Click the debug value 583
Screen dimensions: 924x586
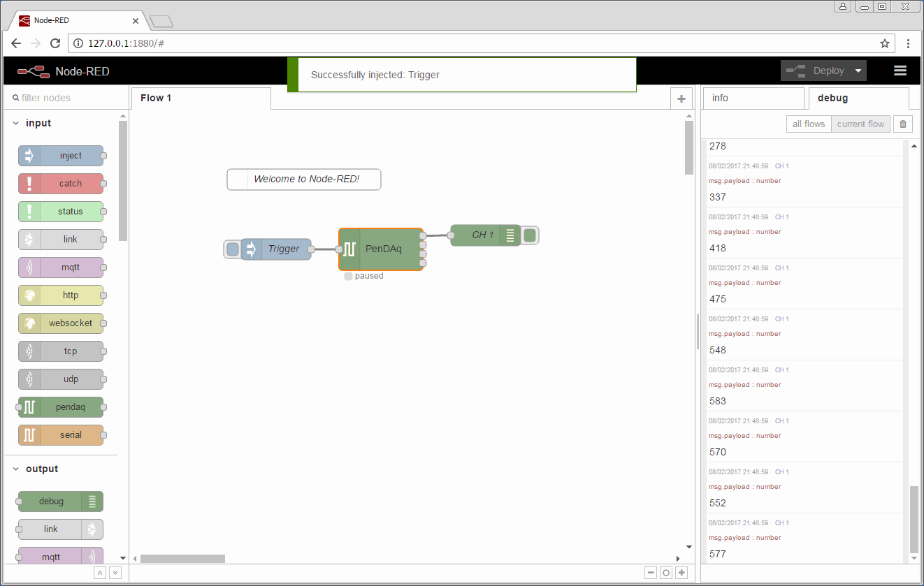[x=718, y=402]
